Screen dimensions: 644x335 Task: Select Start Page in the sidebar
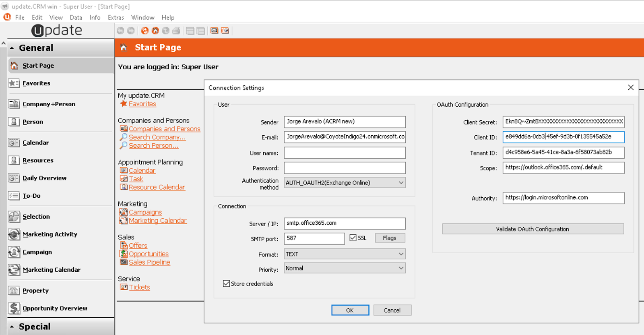pyautogui.click(x=60, y=66)
